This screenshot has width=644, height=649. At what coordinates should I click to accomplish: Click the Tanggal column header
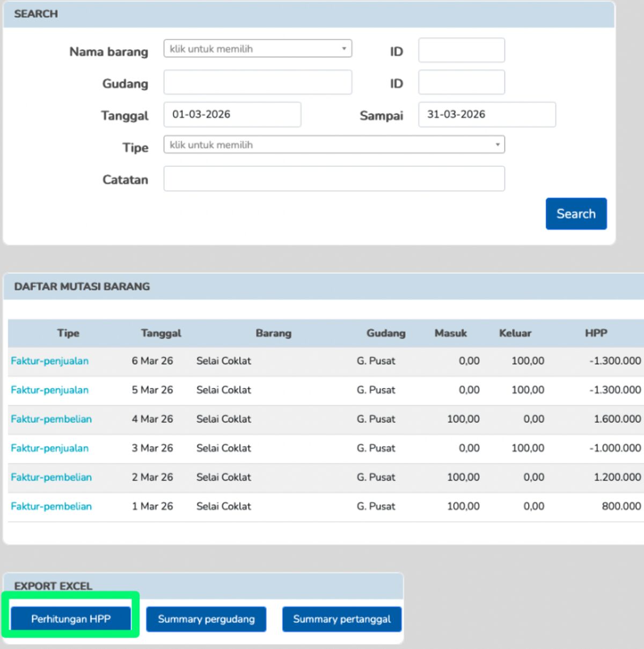click(x=161, y=333)
